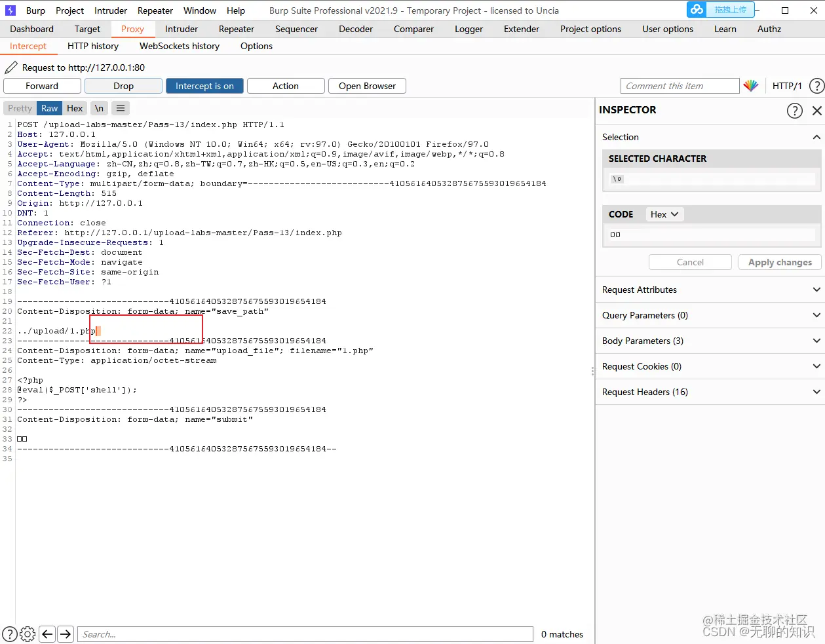Open the Decoder tab
The image size is (825, 644).
pyautogui.click(x=356, y=29)
